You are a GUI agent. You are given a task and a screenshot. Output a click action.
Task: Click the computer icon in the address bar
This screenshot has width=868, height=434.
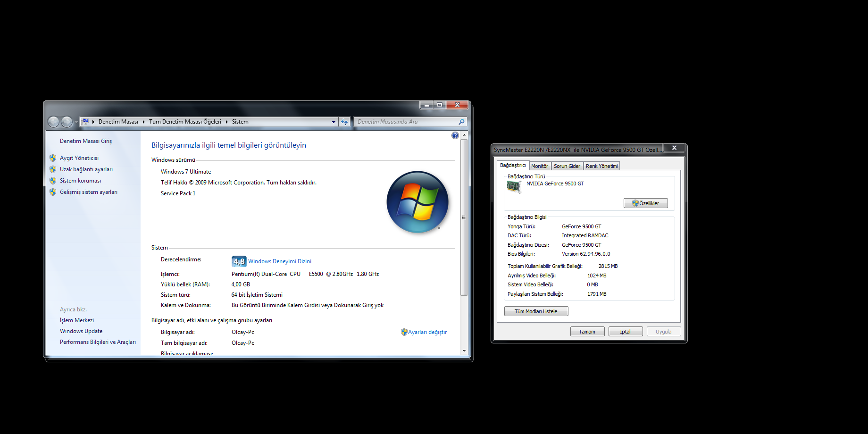pos(85,122)
